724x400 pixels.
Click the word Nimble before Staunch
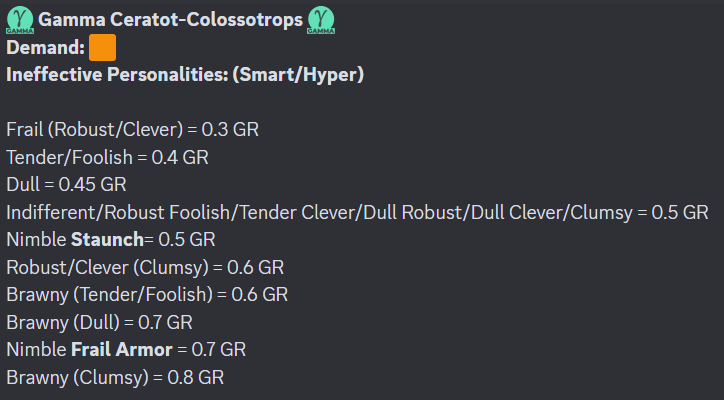35,240
